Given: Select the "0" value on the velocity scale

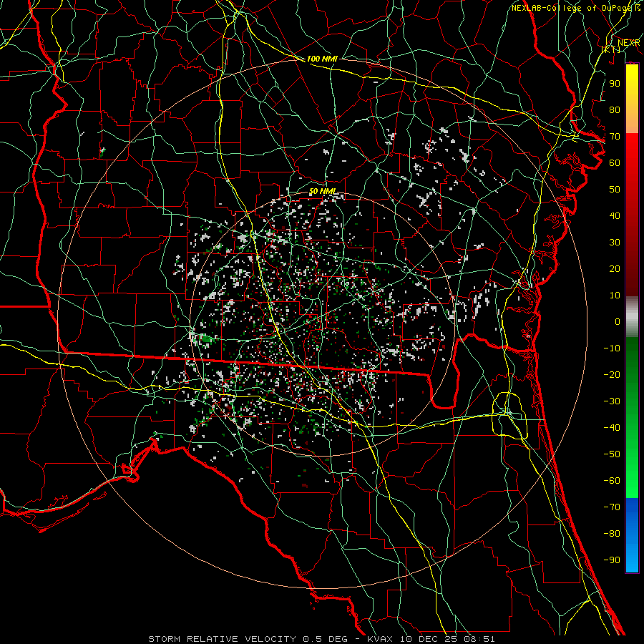Looking at the screenshot, I should (618, 322).
